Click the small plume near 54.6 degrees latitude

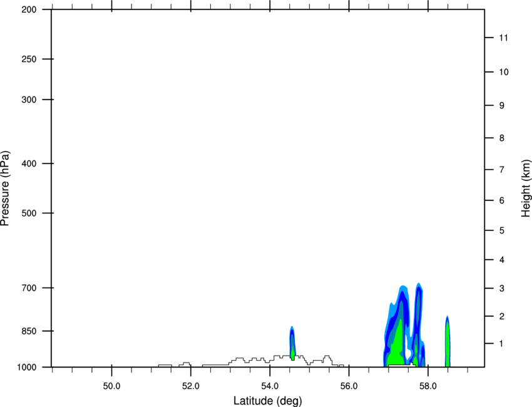pos(292,343)
